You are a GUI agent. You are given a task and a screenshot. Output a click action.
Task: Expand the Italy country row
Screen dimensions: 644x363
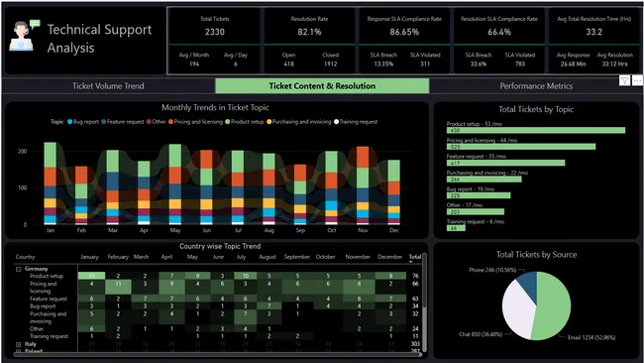[x=18, y=344]
